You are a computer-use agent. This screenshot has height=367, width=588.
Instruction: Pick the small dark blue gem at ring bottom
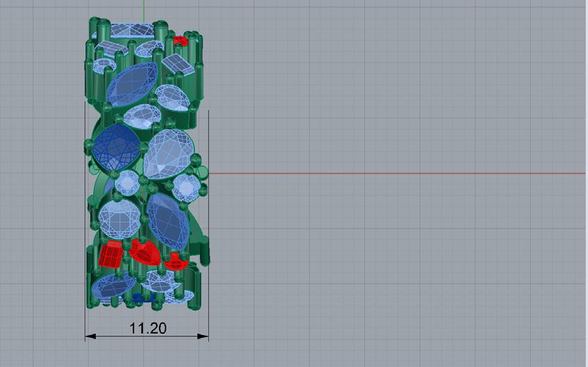tap(143, 298)
